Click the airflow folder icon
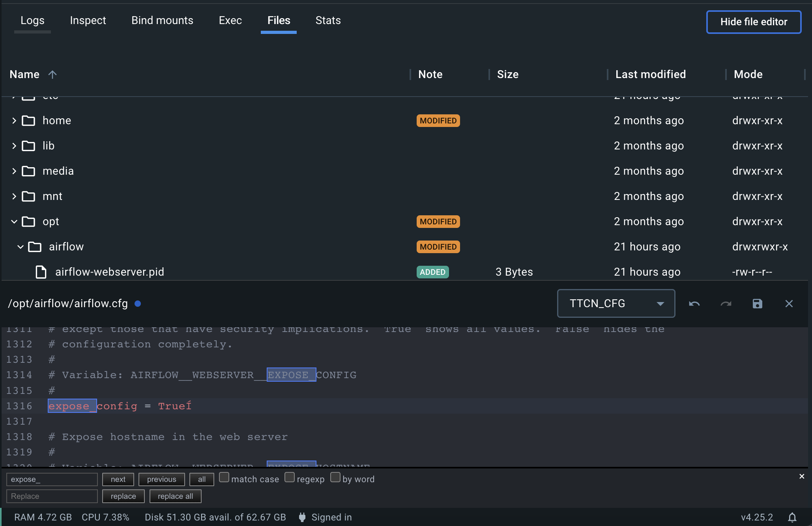This screenshot has width=812, height=526. point(35,247)
